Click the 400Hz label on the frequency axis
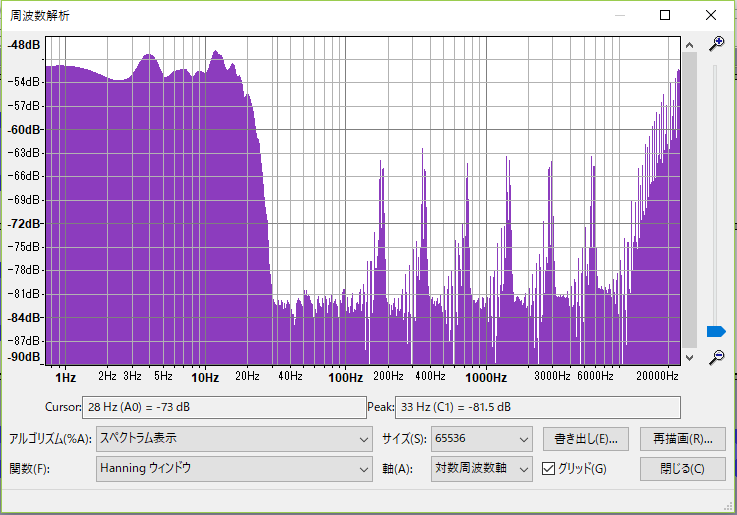The width and height of the screenshot is (737, 515). 430,376
